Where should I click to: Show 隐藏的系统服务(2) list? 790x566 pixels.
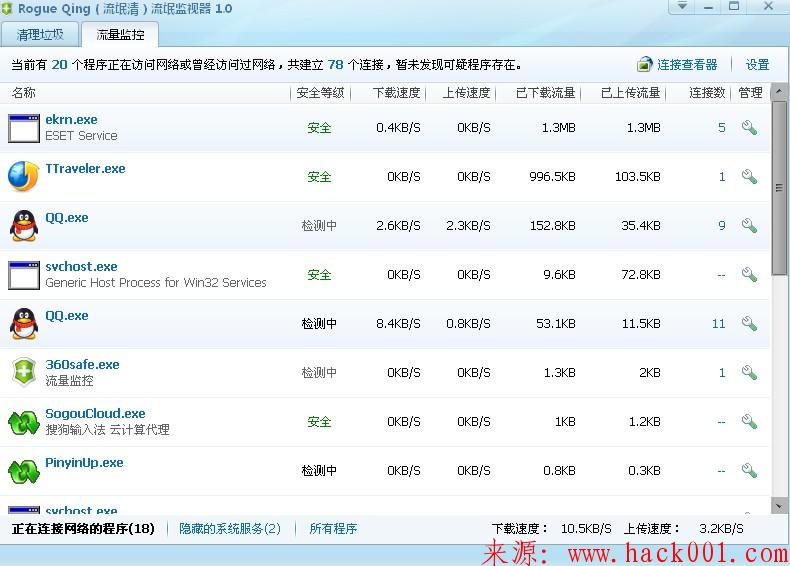point(230,529)
